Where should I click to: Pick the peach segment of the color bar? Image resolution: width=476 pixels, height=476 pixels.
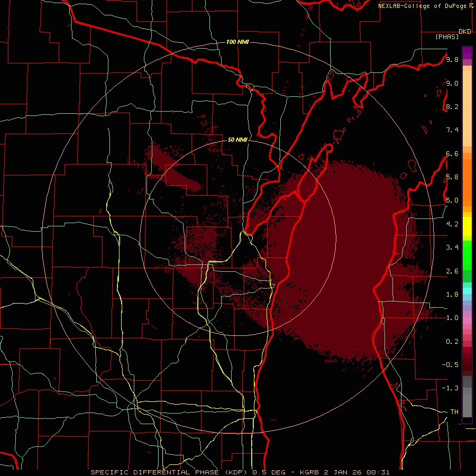coord(467,109)
